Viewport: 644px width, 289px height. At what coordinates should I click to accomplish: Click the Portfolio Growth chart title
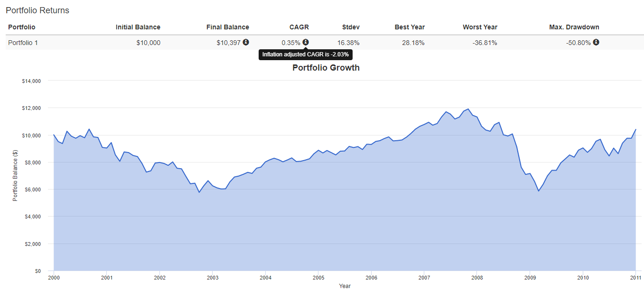coord(326,68)
